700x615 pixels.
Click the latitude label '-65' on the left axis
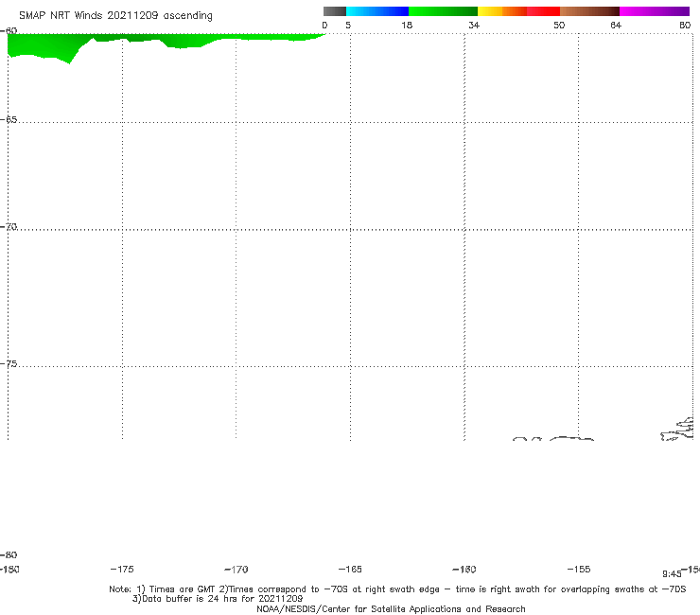point(9,120)
